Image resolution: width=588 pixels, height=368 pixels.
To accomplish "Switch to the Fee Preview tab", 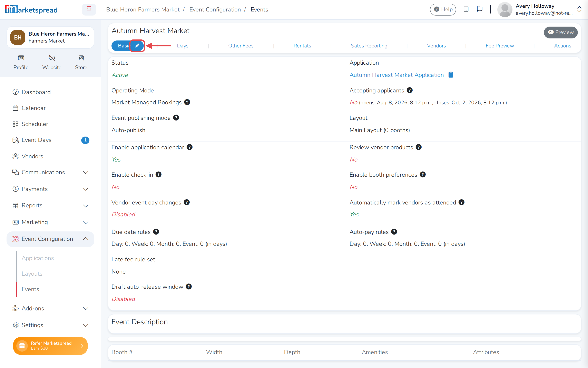I will click(x=500, y=46).
